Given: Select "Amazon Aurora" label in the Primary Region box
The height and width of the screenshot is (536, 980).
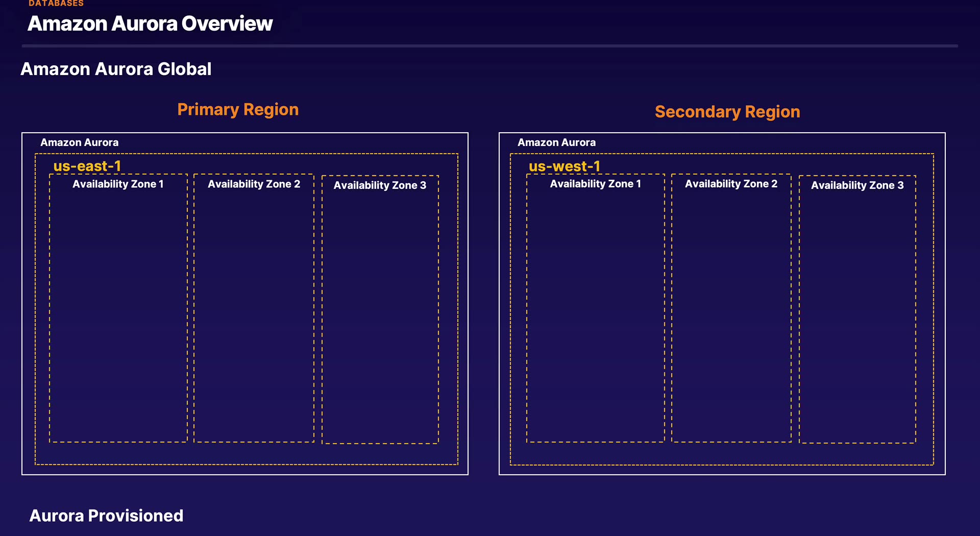Looking at the screenshot, I should point(80,142).
